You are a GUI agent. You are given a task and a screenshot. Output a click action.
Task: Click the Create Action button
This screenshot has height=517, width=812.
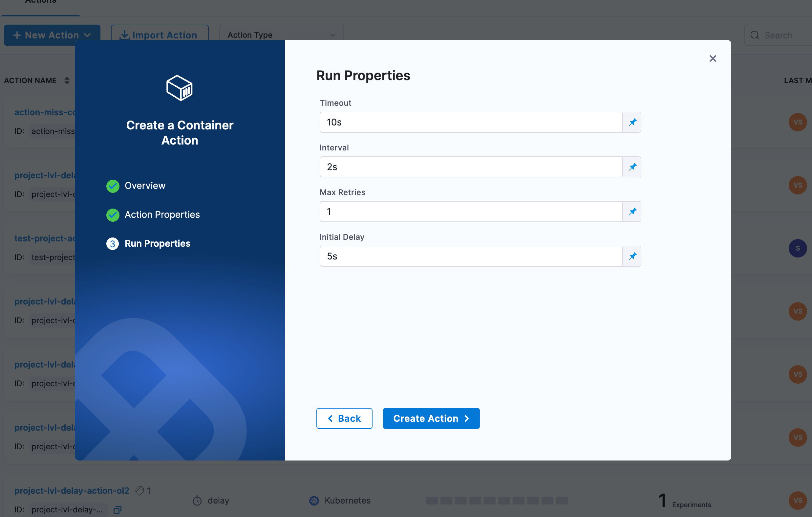tap(431, 418)
